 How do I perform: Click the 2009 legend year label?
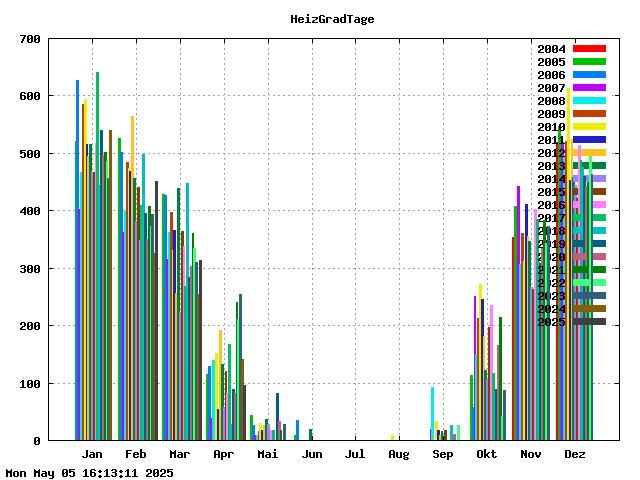tap(551, 114)
